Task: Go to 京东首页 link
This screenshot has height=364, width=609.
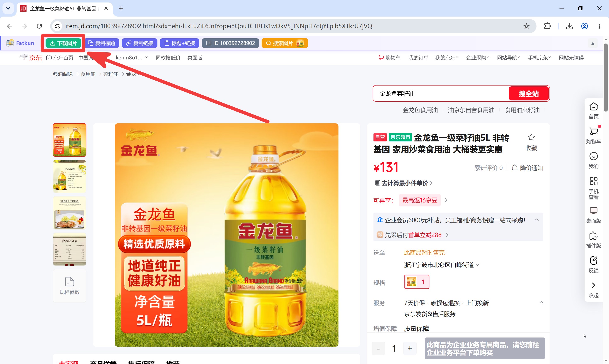Action: click(x=60, y=58)
